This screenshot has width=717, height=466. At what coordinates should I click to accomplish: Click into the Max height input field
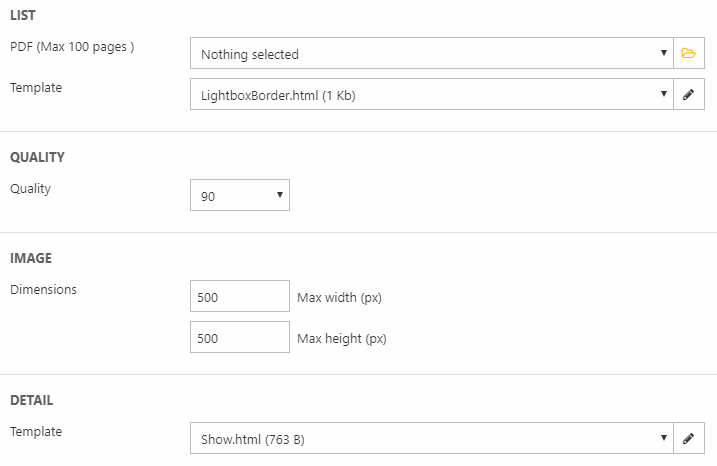tap(240, 338)
